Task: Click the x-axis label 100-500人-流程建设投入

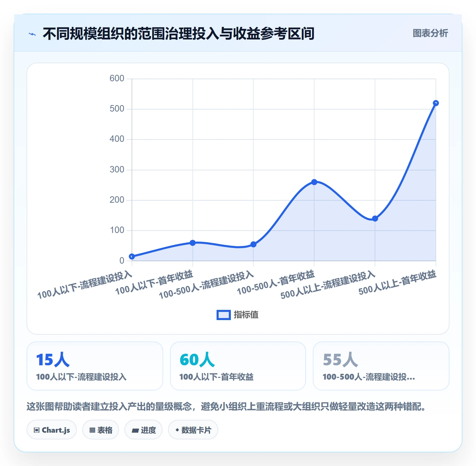Action: click(x=206, y=285)
